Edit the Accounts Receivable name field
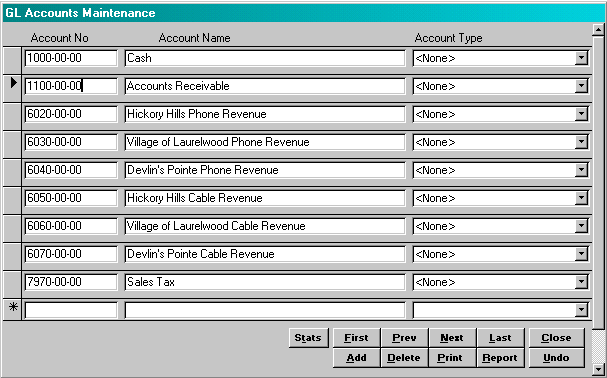Image resolution: width=607 pixels, height=378 pixels. pyautogui.click(x=265, y=86)
